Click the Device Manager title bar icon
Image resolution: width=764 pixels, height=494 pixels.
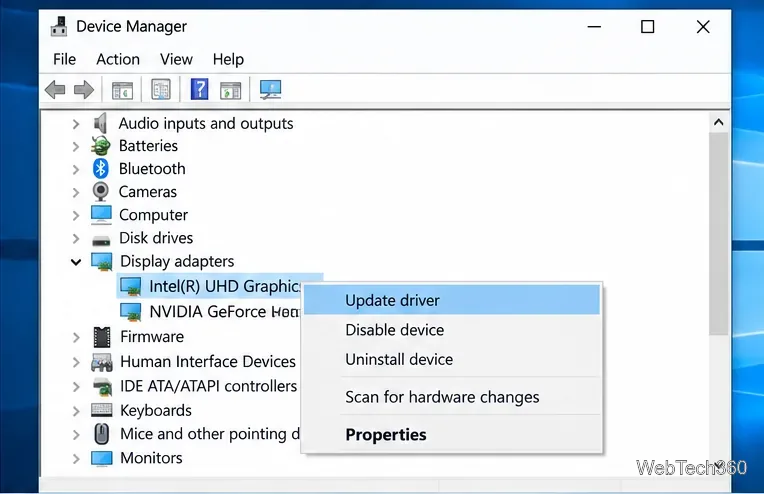59,26
